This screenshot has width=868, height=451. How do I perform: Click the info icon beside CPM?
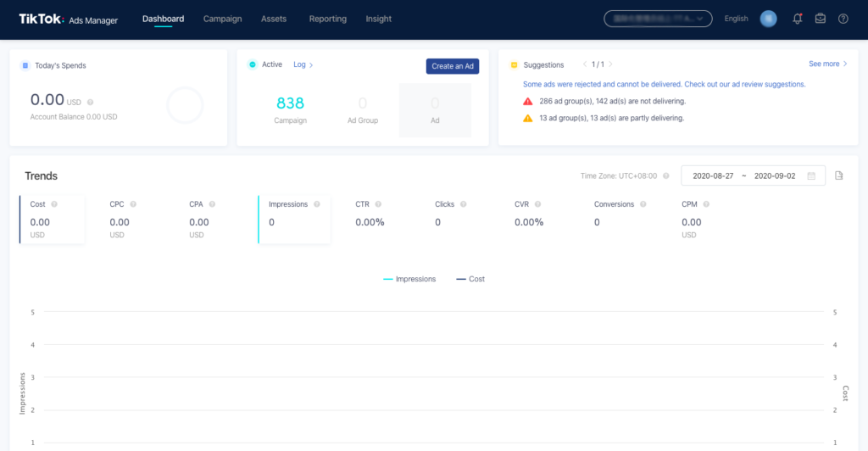tap(704, 204)
